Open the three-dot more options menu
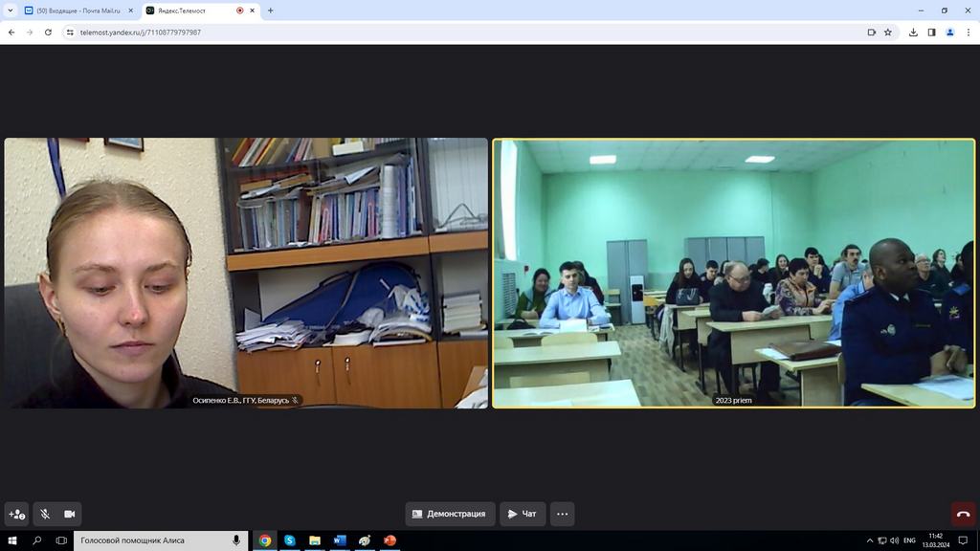The width and height of the screenshot is (980, 551). tap(563, 514)
